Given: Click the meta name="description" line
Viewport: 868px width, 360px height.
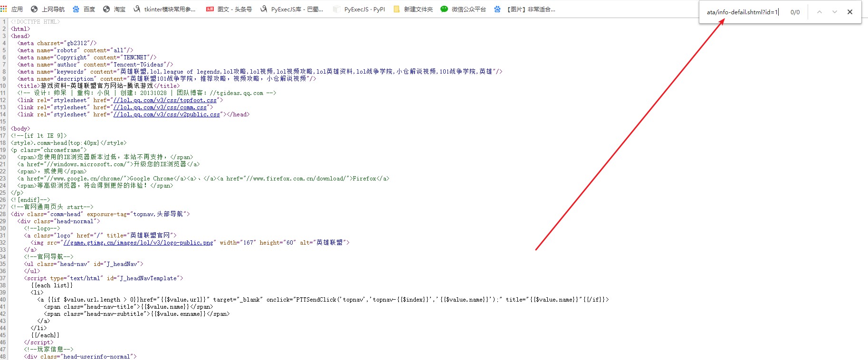Looking at the screenshot, I should click(x=167, y=79).
